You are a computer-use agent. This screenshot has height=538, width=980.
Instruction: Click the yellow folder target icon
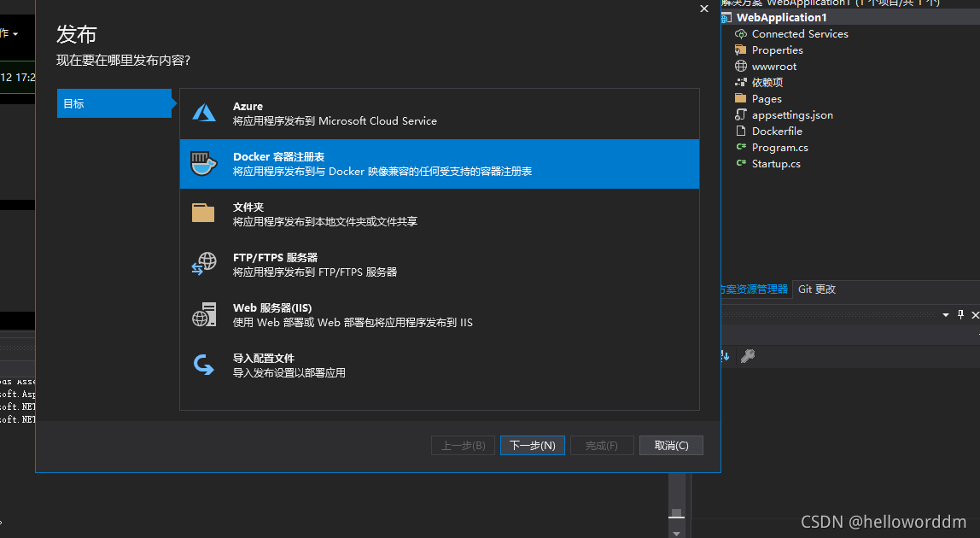click(203, 213)
